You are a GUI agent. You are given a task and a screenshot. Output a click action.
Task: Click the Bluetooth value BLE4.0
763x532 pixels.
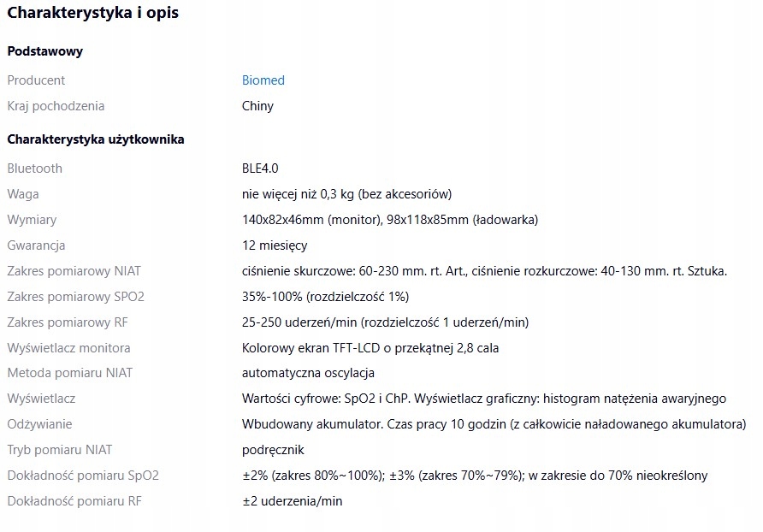(260, 168)
